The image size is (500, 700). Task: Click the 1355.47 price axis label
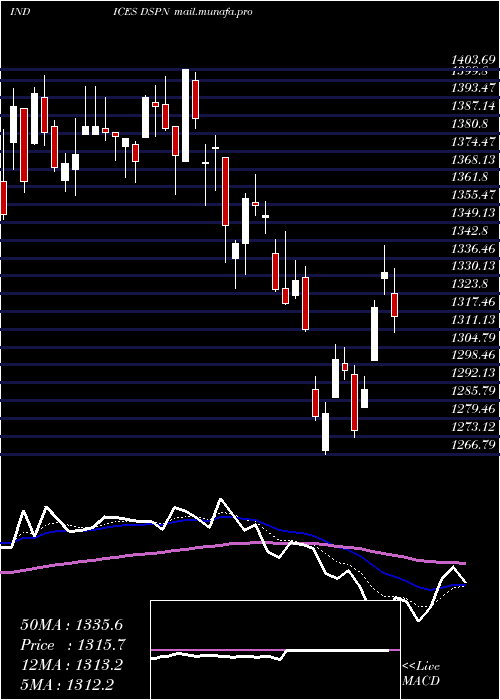(x=473, y=195)
